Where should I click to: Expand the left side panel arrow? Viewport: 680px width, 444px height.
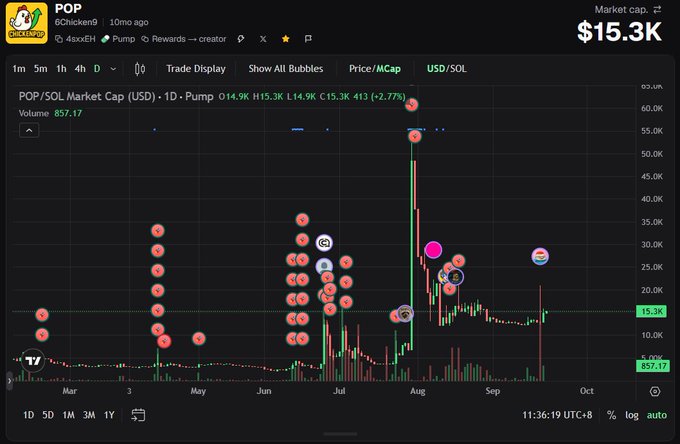10,381
